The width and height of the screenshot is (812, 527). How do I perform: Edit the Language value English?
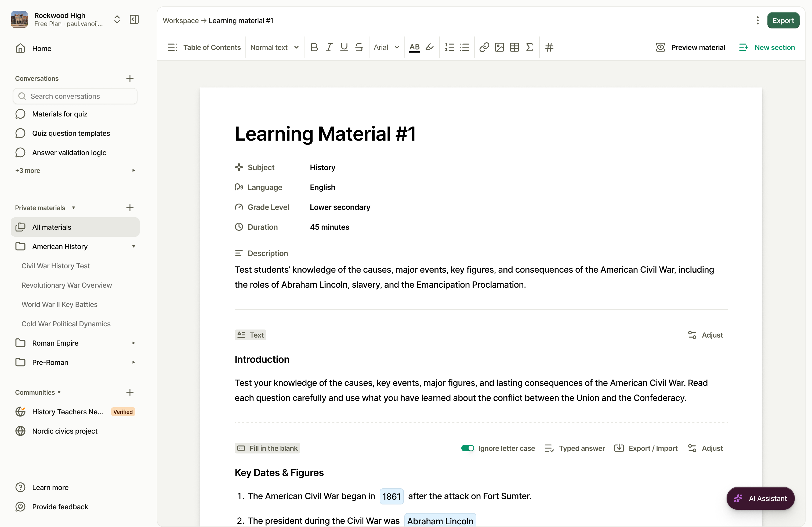tap(322, 187)
